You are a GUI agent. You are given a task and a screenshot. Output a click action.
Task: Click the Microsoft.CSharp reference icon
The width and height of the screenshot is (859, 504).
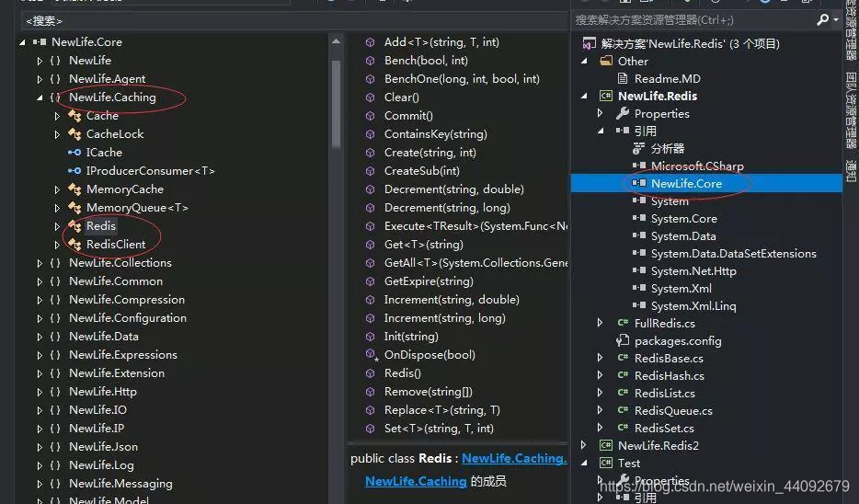[x=639, y=166]
